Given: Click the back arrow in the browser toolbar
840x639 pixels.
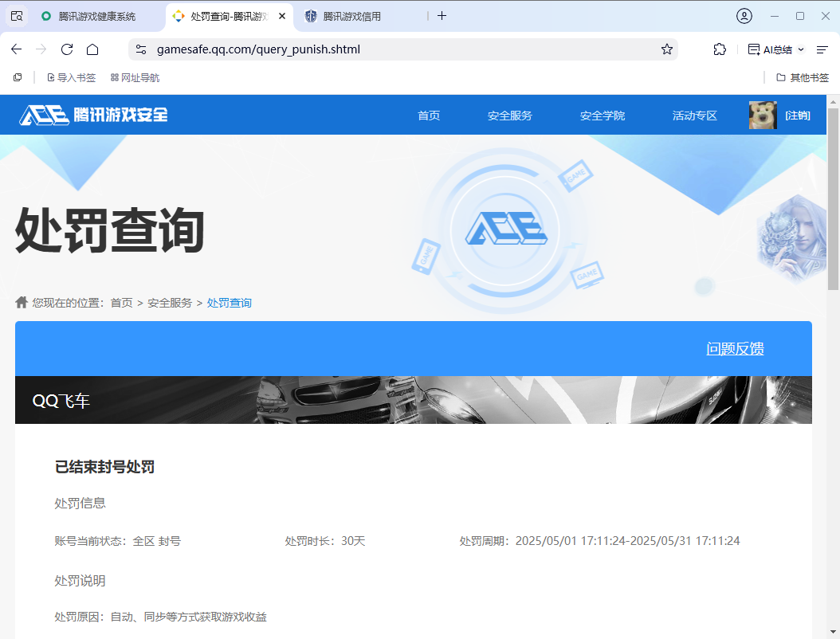Looking at the screenshot, I should click(16, 49).
